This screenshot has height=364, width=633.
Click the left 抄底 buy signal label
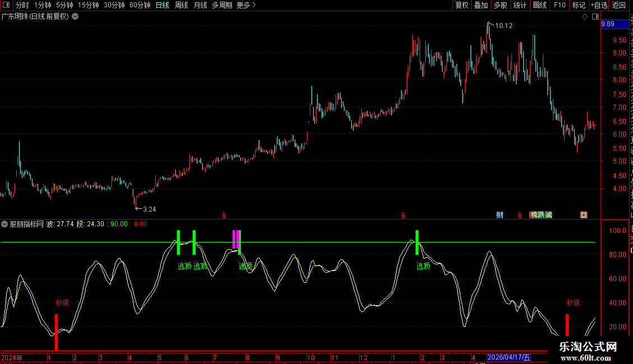(x=63, y=302)
